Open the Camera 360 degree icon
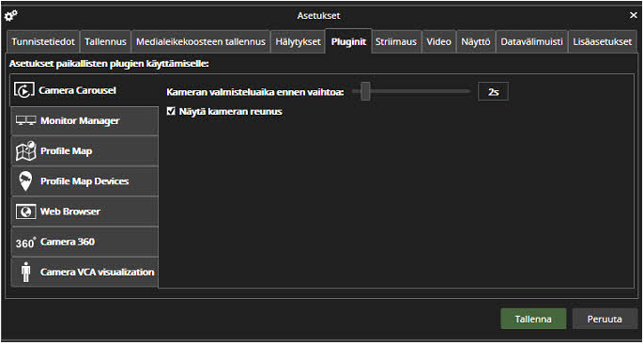The height and width of the screenshot is (345, 644). tap(26, 243)
